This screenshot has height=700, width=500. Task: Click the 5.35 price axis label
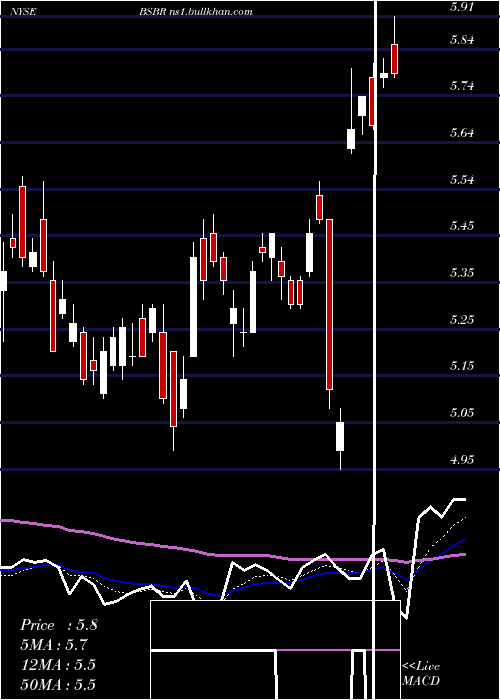(x=462, y=273)
